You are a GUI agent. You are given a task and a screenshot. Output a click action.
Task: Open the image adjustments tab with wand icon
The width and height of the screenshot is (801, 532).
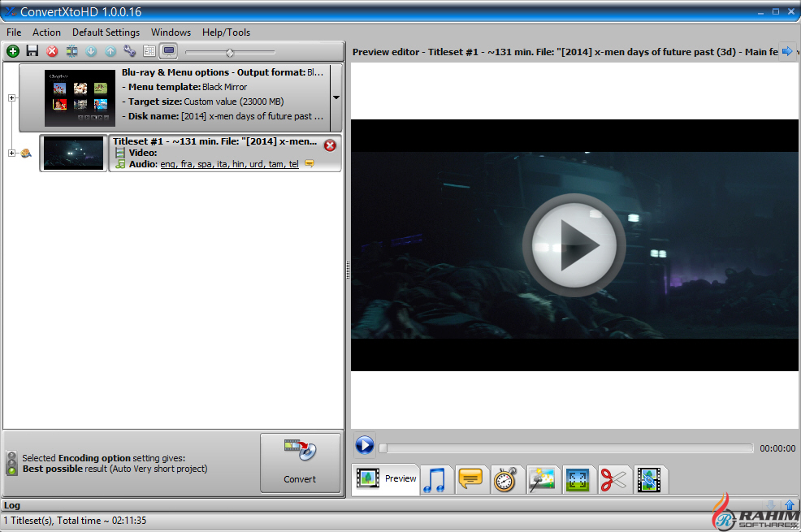(x=542, y=480)
